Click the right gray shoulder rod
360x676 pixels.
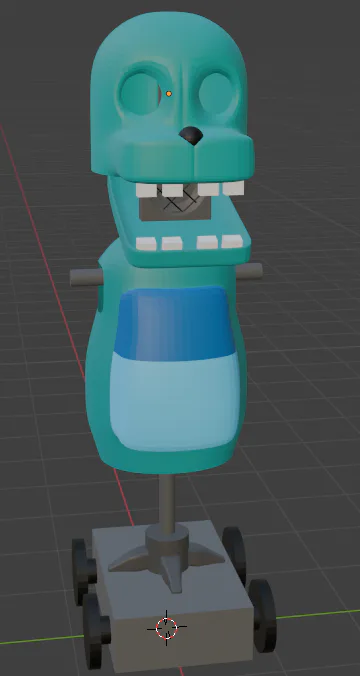[249, 270]
